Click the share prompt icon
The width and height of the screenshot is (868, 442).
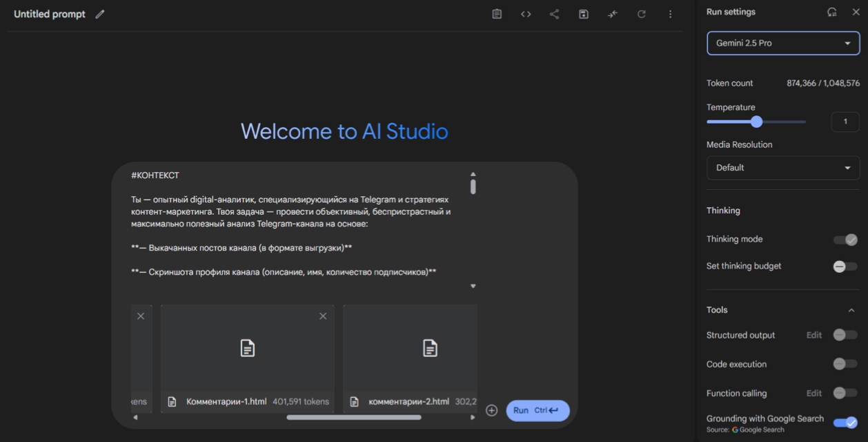click(554, 14)
